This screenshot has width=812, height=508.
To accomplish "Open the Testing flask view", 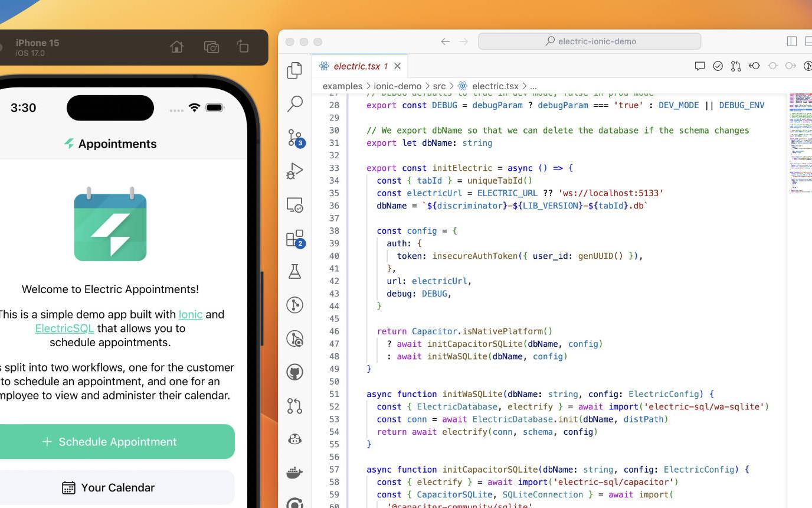I will click(294, 271).
